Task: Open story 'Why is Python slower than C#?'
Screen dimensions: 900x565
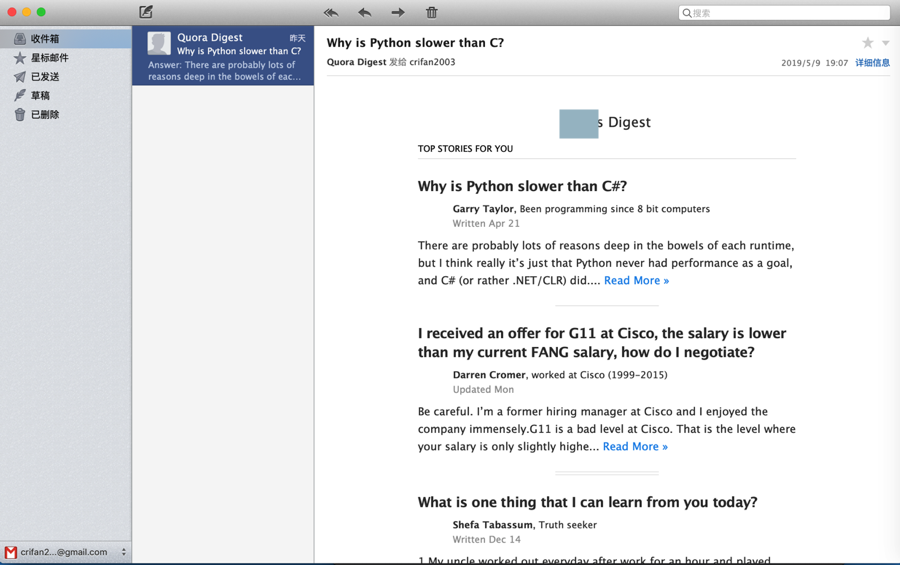Action: pyautogui.click(x=522, y=186)
